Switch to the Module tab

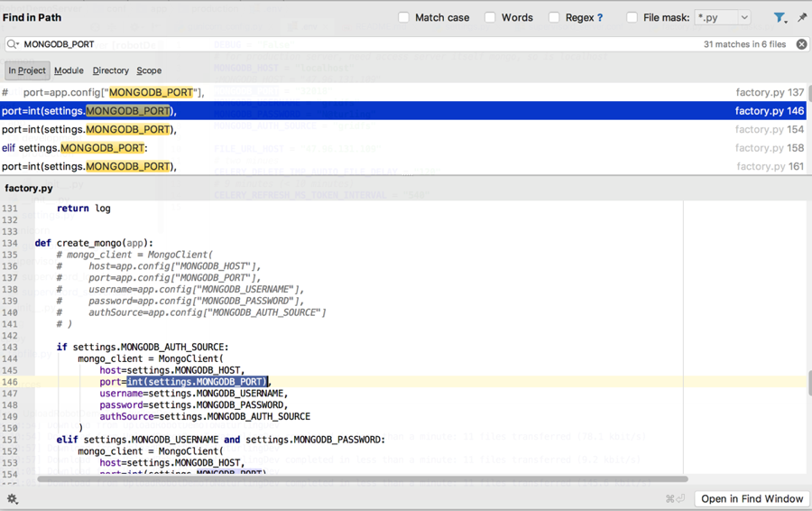click(69, 70)
